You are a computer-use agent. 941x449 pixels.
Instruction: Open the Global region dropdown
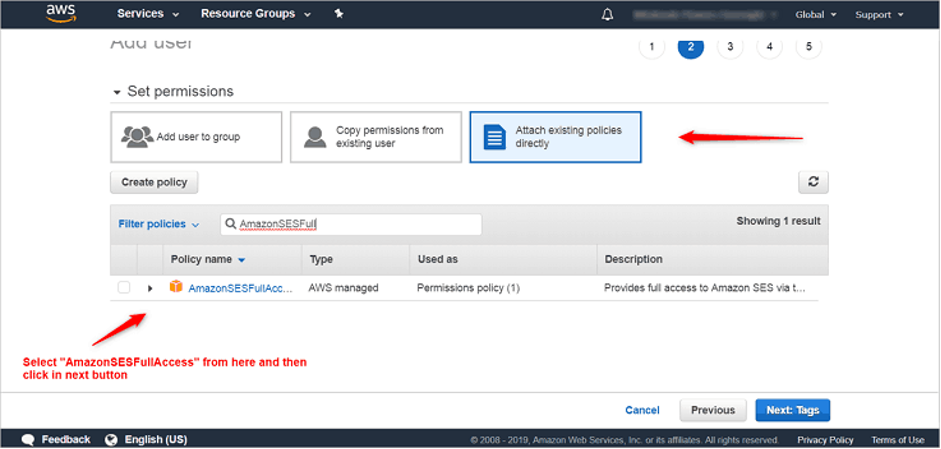tap(816, 14)
